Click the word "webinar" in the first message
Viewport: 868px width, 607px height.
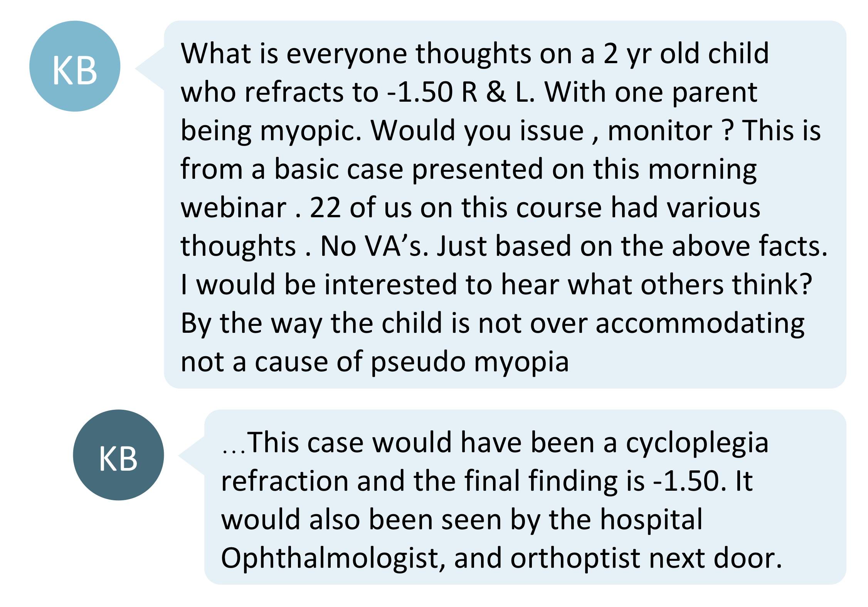(x=234, y=208)
